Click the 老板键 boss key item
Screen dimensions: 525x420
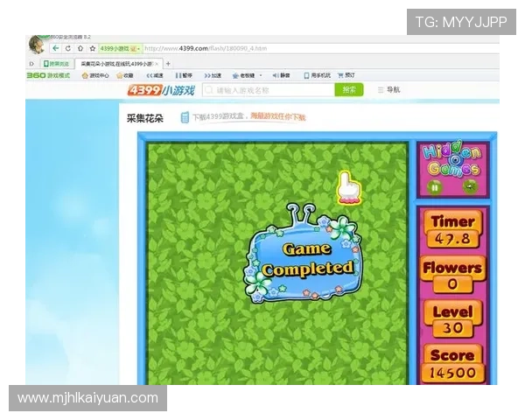244,76
